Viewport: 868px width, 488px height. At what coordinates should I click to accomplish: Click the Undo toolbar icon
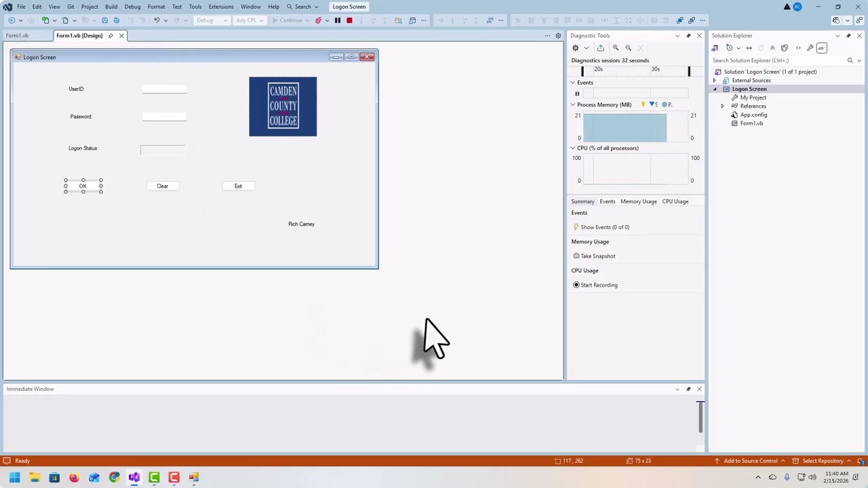point(157,20)
